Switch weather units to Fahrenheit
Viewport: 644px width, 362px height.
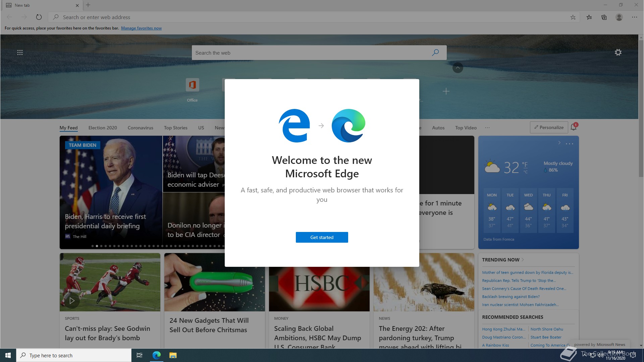point(525,165)
